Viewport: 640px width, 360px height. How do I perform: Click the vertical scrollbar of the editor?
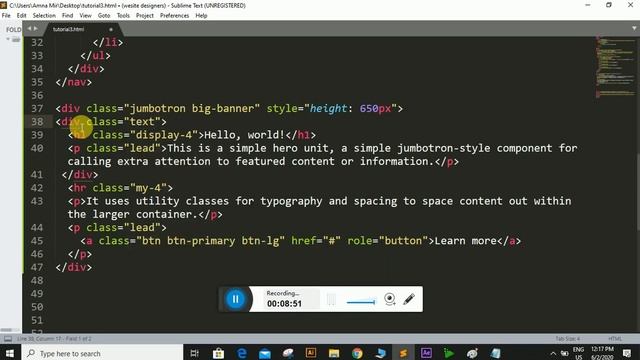coord(638,192)
